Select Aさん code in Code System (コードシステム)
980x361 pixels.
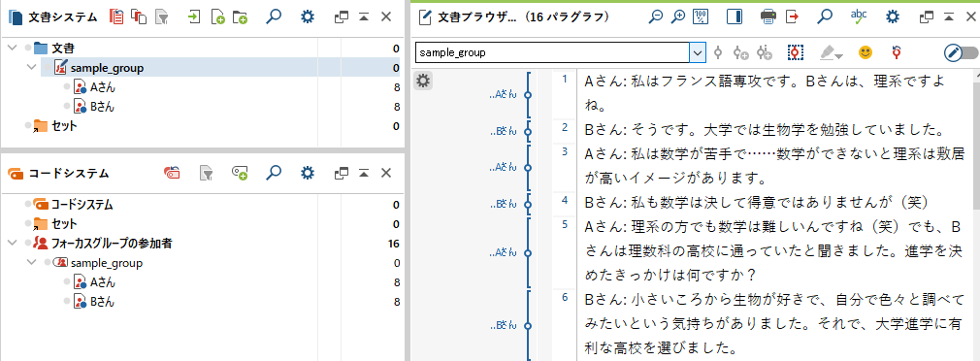coord(103,282)
